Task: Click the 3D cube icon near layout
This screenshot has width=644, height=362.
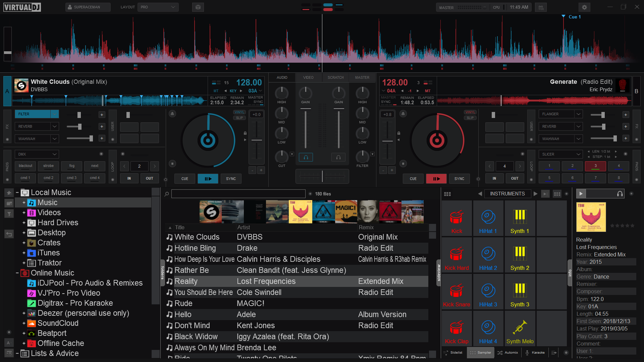Action: (198, 7)
